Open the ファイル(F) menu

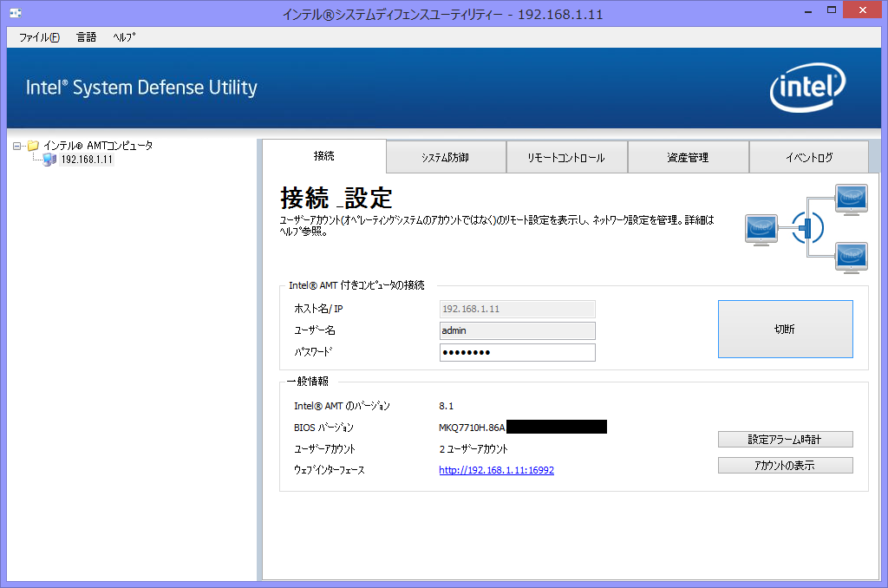[39, 37]
